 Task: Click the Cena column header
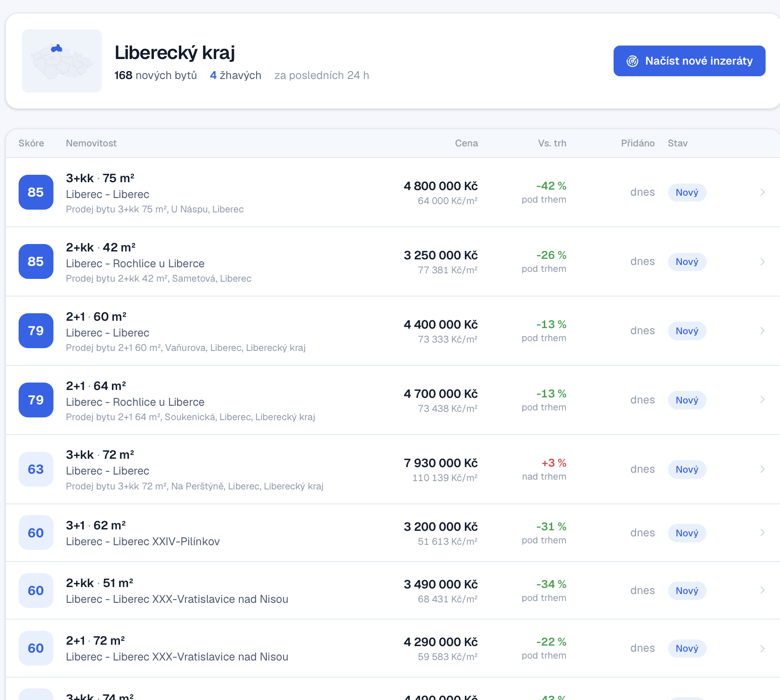click(466, 143)
